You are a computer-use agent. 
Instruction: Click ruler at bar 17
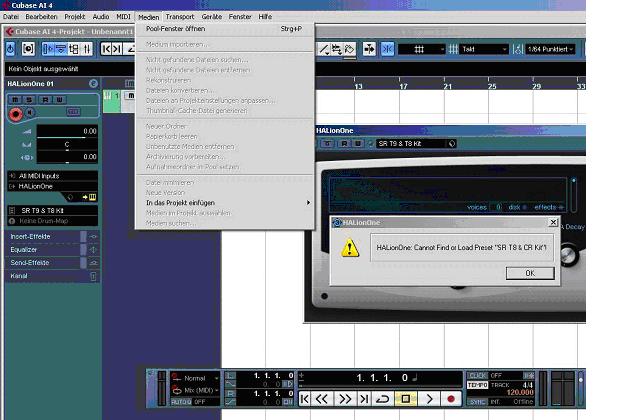coord(403,86)
